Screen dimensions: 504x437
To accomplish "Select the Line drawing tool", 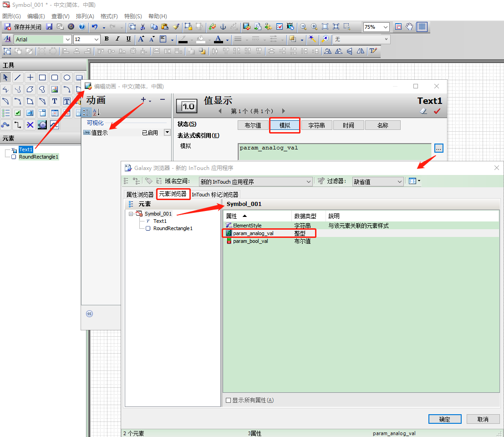I will tap(18, 77).
